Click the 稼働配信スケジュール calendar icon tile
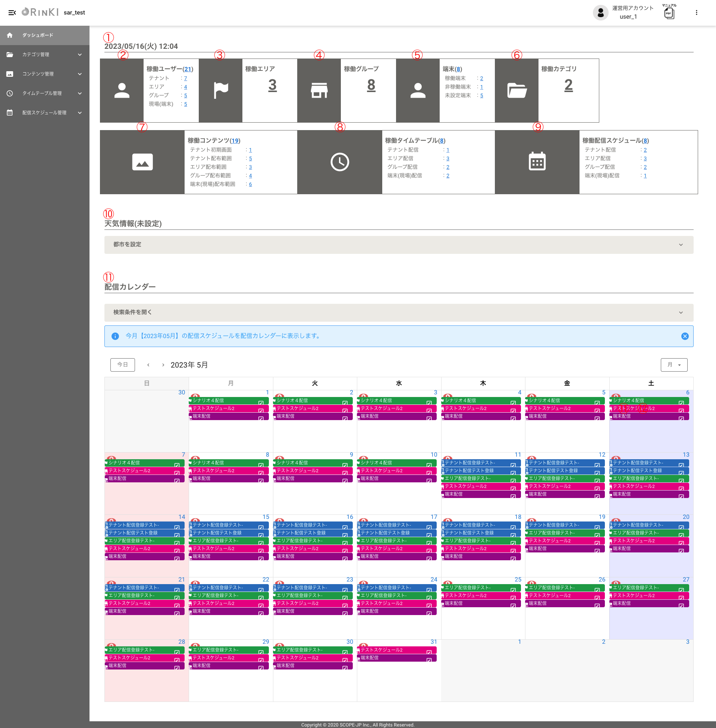This screenshot has height=728, width=716. (537, 163)
